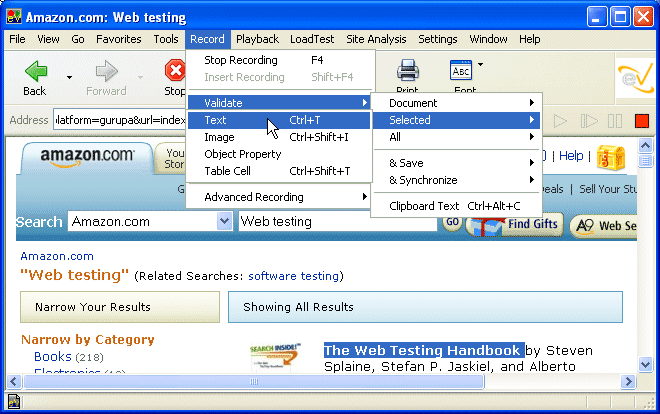
Task: Click the Showing All Results box
Action: pos(425,307)
